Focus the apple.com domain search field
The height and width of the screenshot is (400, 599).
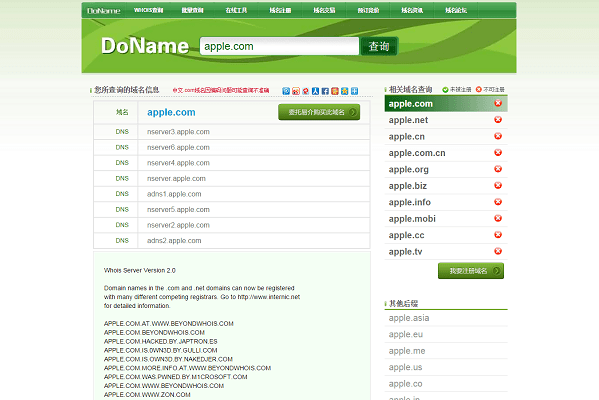point(279,46)
